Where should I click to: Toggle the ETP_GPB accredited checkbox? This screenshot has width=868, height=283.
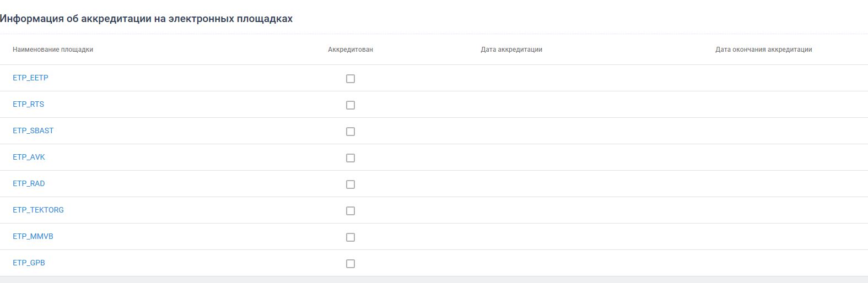pyautogui.click(x=351, y=264)
